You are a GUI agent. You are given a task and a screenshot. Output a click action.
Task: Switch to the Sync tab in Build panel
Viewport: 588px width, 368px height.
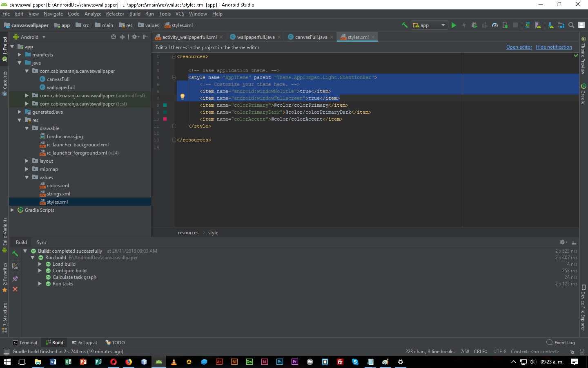coord(42,242)
